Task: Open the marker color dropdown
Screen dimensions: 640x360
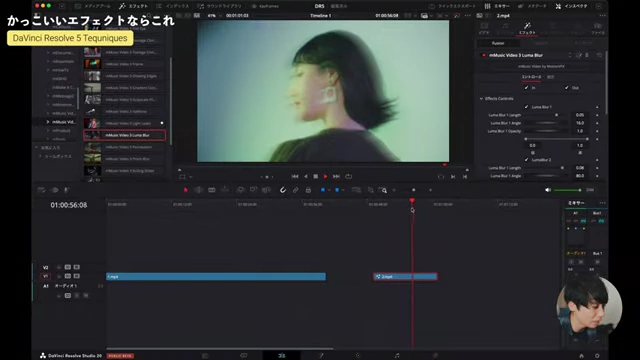Action: (x=343, y=190)
